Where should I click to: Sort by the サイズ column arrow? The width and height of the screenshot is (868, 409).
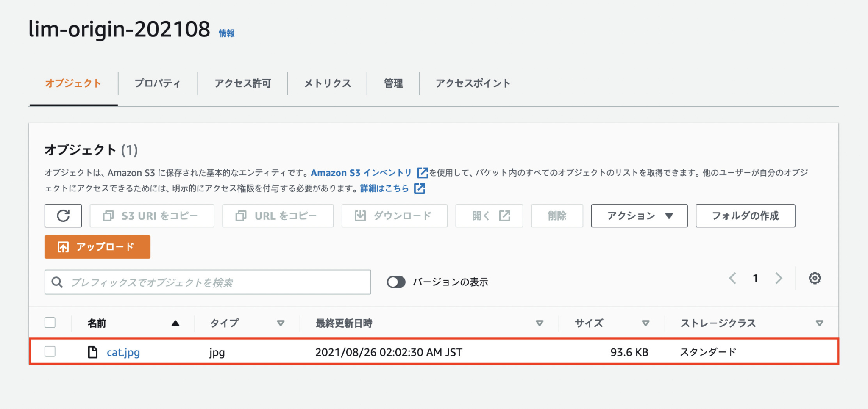(646, 323)
